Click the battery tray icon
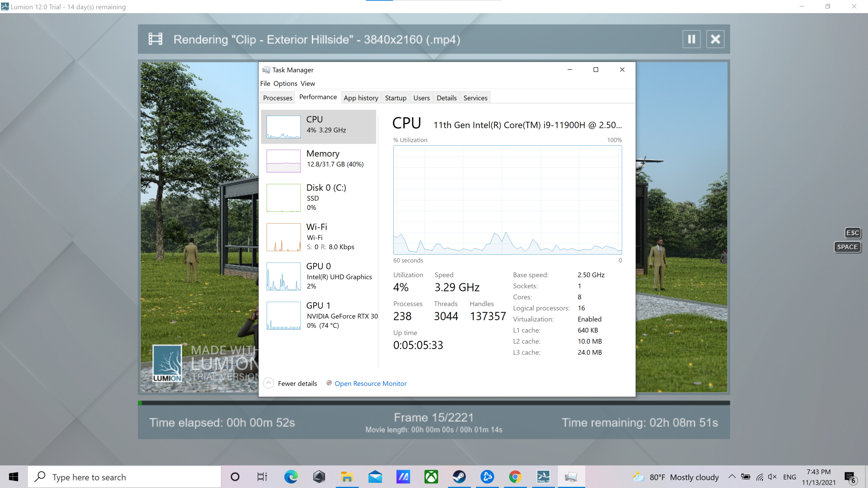Screen dimensions: 868x488 pyautogui.click(x=746, y=477)
